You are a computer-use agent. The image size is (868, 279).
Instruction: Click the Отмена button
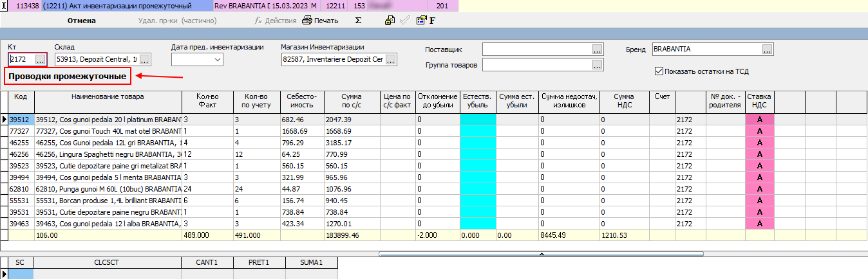coord(82,21)
